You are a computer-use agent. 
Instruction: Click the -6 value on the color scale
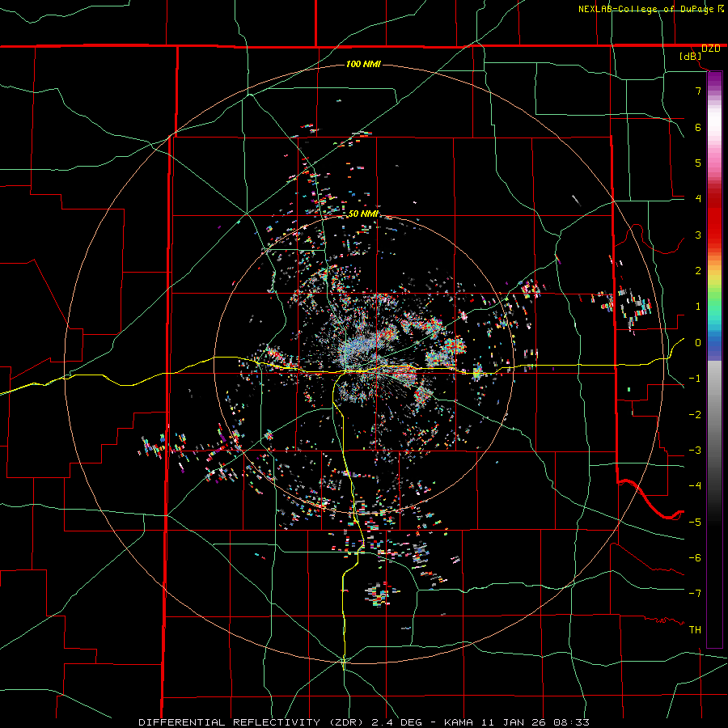695,558
